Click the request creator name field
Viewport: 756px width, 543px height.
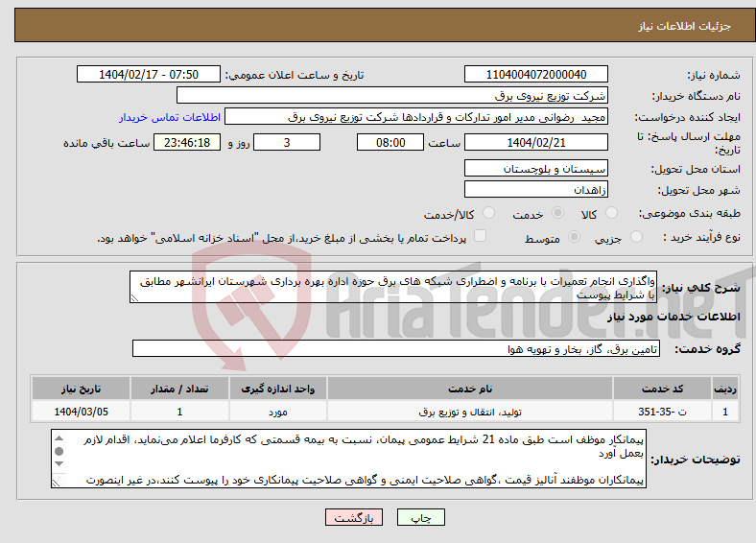416,117
